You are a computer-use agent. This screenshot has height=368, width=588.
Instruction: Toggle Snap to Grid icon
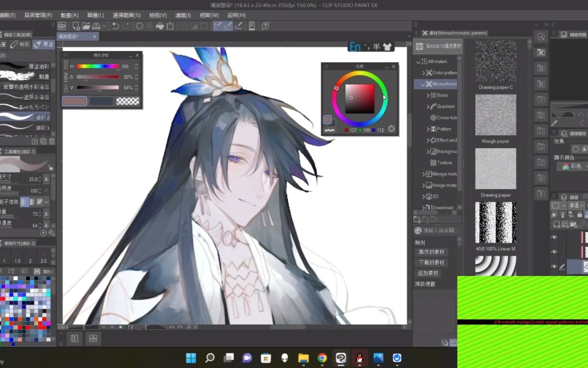[x=239, y=26]
